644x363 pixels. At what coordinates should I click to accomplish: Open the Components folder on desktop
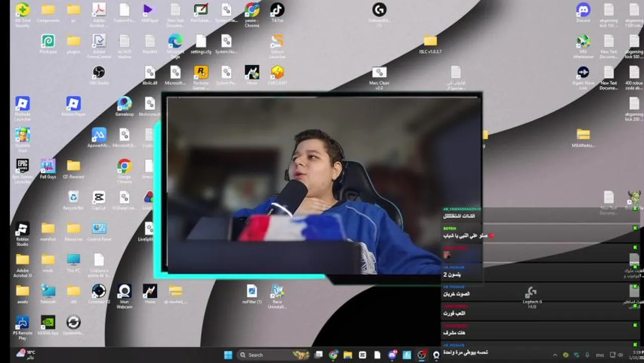coord(48,14)
